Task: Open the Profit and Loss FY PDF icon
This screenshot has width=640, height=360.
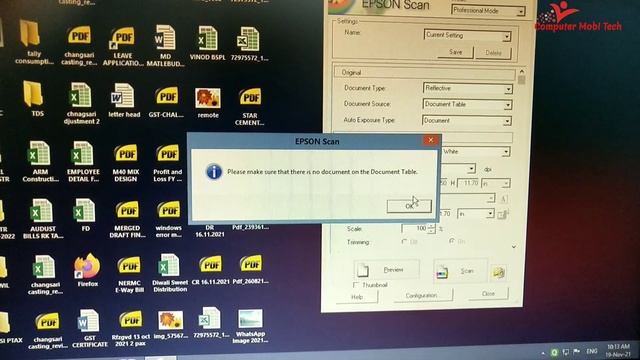Action: tap(168, 163)
